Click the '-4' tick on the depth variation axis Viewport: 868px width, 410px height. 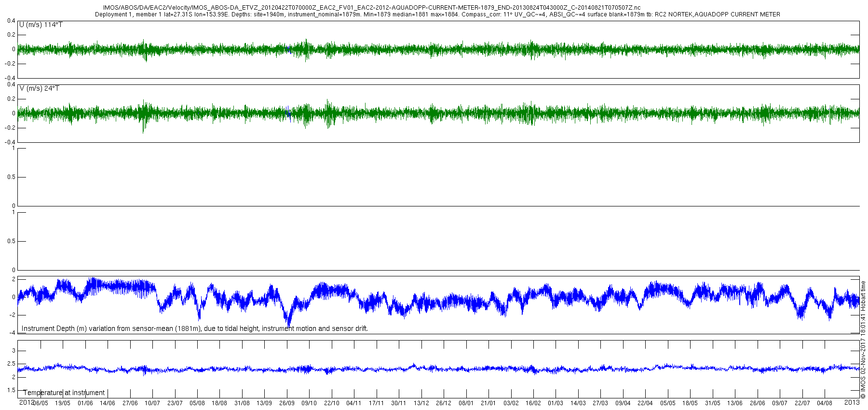[12, 333]
